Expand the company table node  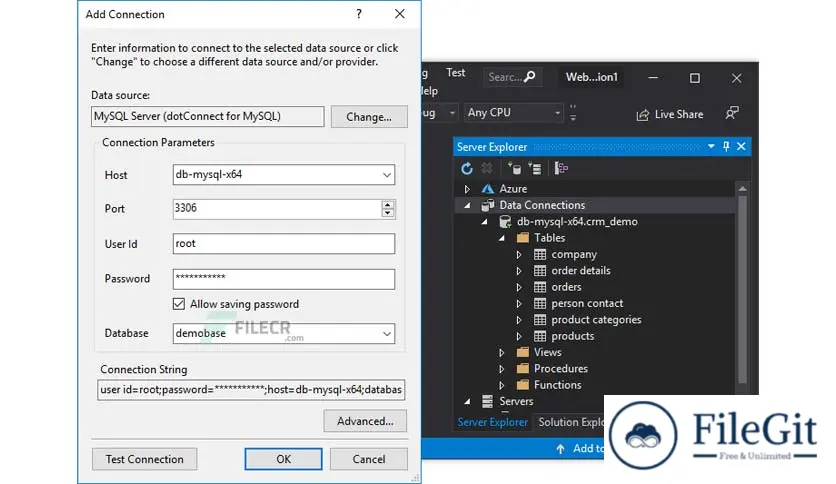[519, 255]
